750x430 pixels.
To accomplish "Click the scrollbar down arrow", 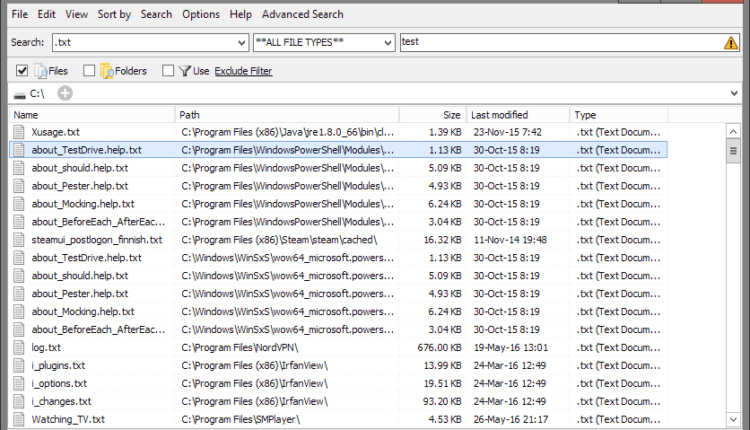I will click(733, 419).
